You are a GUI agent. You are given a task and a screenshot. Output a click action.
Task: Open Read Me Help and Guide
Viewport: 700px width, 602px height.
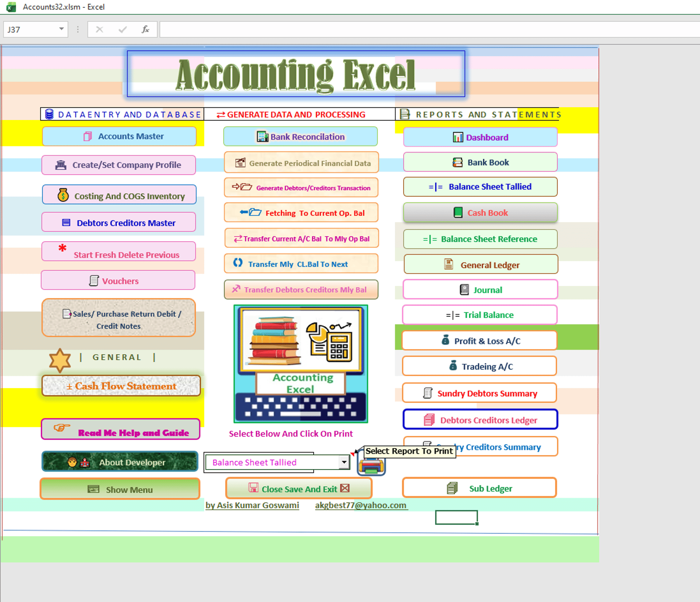click(121, 430)
